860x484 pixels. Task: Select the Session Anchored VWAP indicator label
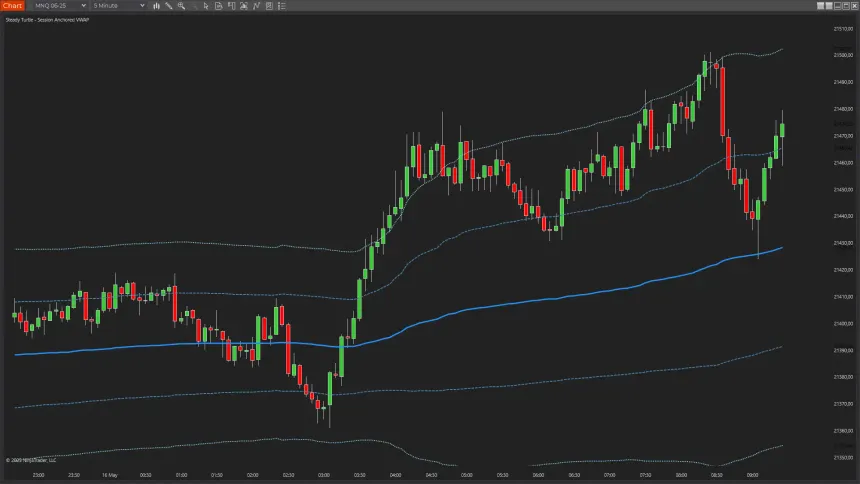(47, 20)
